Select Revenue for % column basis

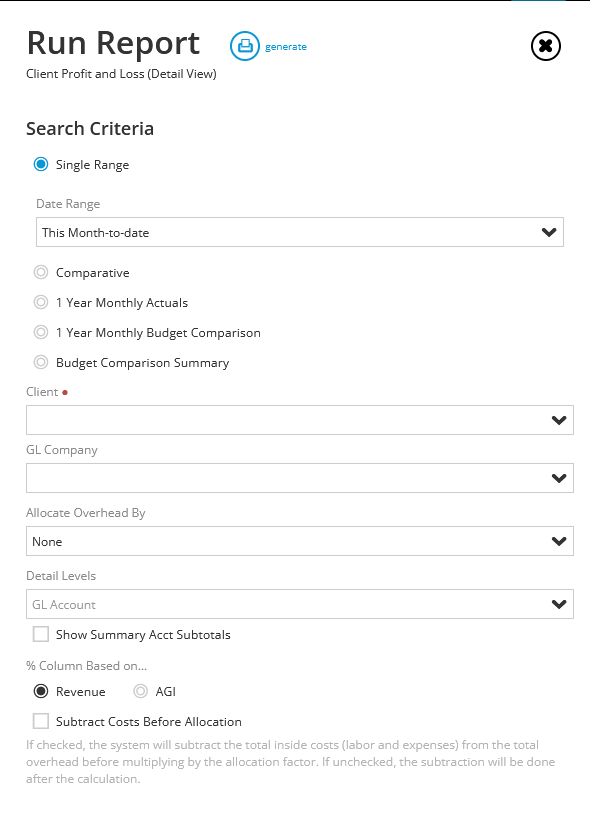tap(41, 691)
